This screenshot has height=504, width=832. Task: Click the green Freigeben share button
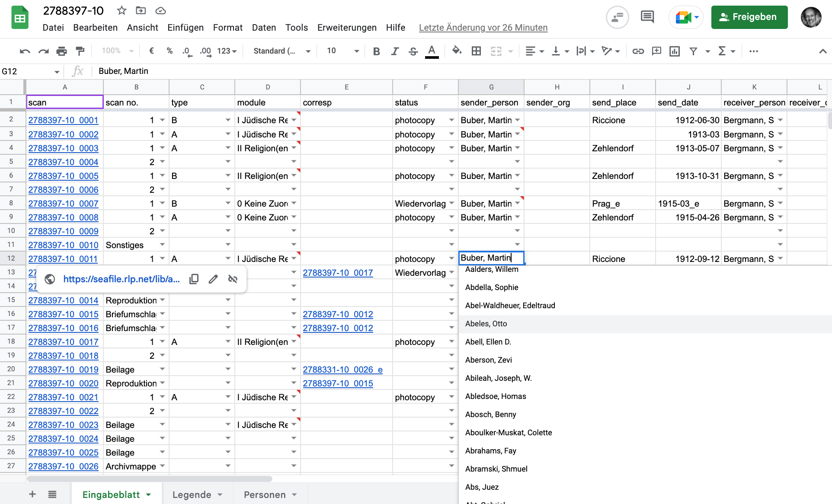click(x=749, y=17)
